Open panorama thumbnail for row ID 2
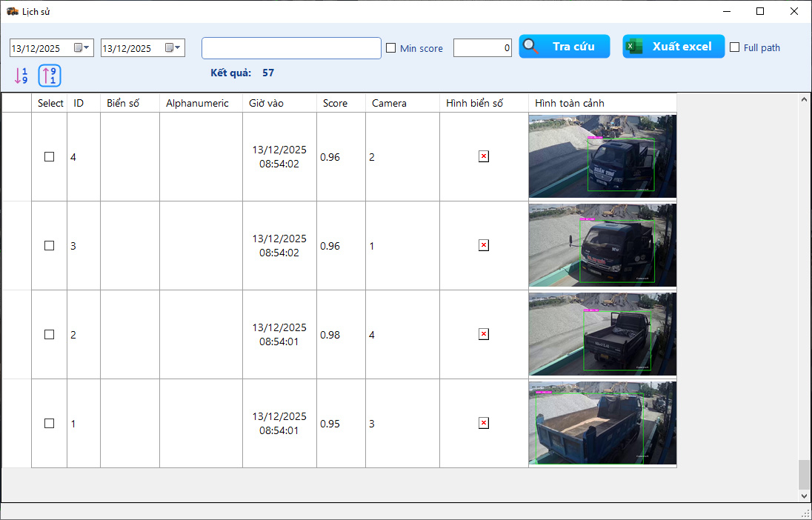This screenshot has height=520, width=812. 602,334
